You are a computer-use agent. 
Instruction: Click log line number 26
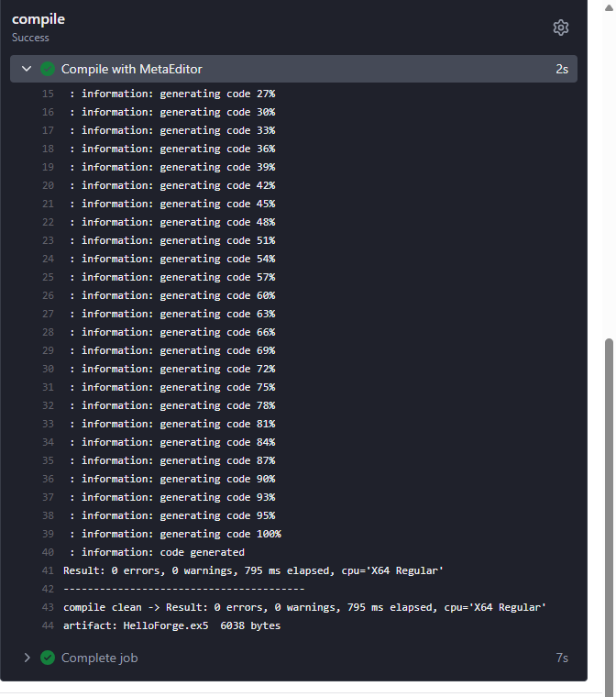[x=48, y=295]
